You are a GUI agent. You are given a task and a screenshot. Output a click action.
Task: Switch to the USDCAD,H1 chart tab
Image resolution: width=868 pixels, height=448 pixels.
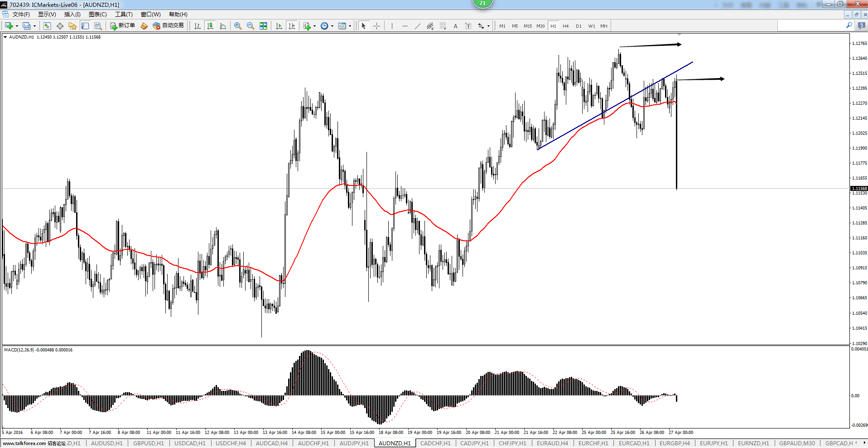(190, 443)
